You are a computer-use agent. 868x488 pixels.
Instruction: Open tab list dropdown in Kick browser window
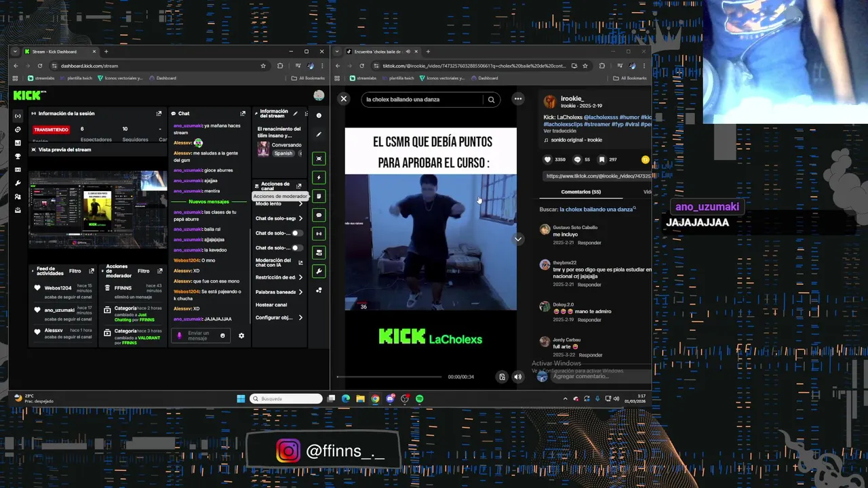pyautogui.click(x=15, y=52)
